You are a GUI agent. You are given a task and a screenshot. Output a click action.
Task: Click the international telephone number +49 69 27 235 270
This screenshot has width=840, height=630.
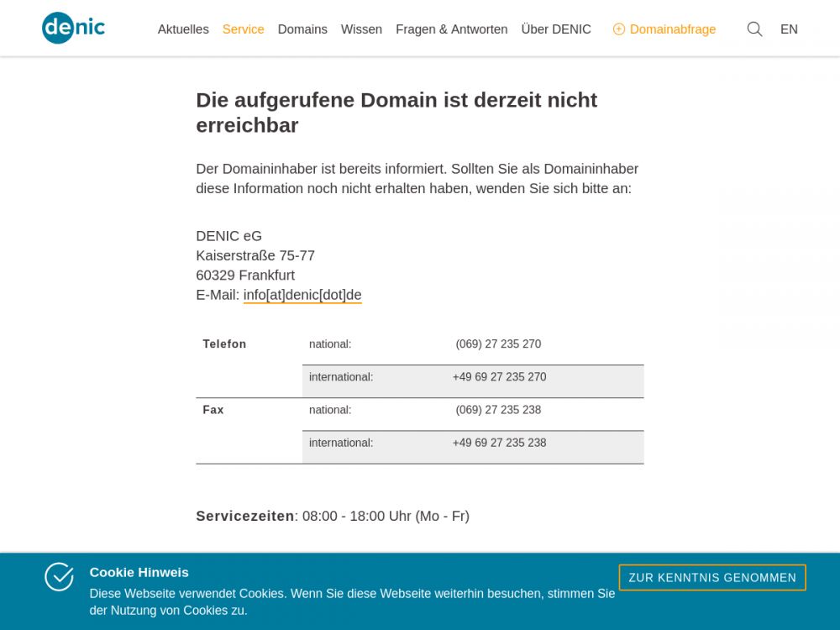click(x=499, y=377)
